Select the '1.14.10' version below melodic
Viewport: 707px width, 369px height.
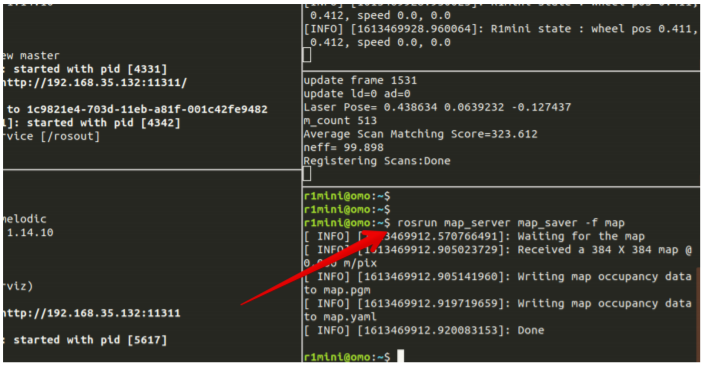30,233
